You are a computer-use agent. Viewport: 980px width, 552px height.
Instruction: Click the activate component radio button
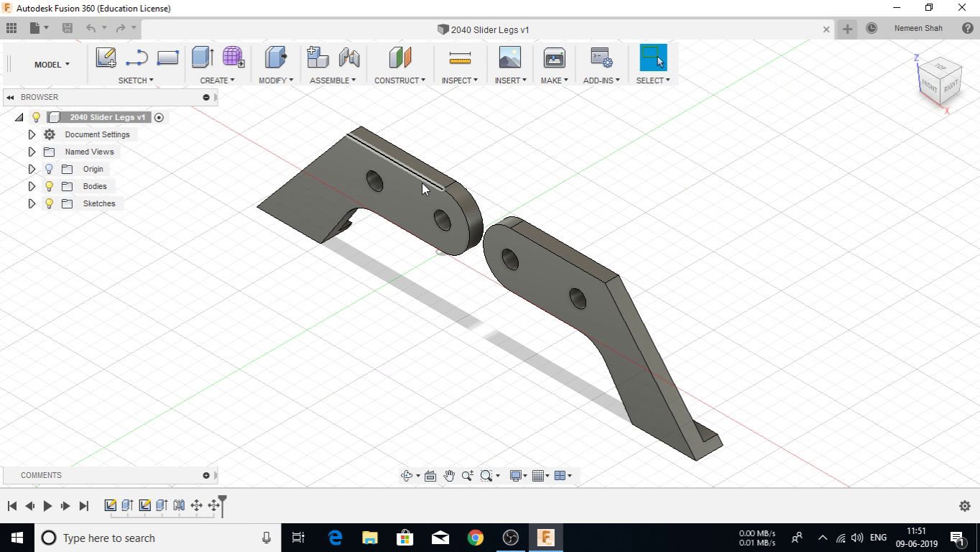click(160, 117)
